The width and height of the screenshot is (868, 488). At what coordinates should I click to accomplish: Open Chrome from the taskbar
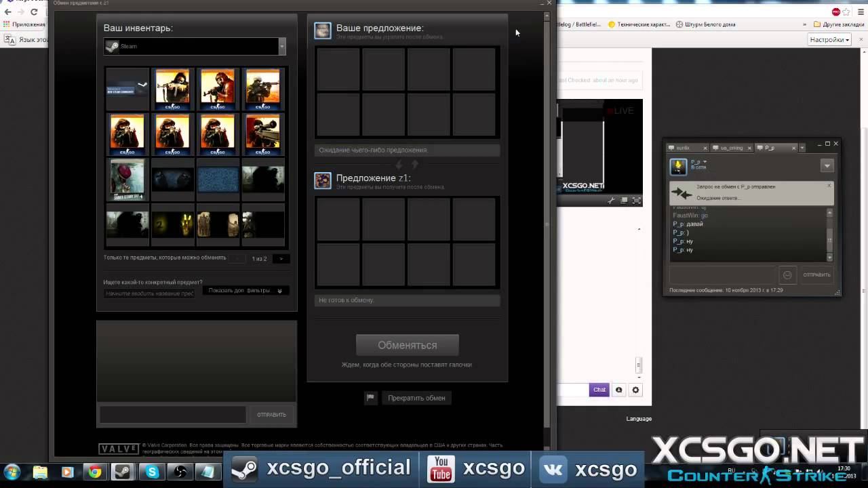[x=95, y=472]
